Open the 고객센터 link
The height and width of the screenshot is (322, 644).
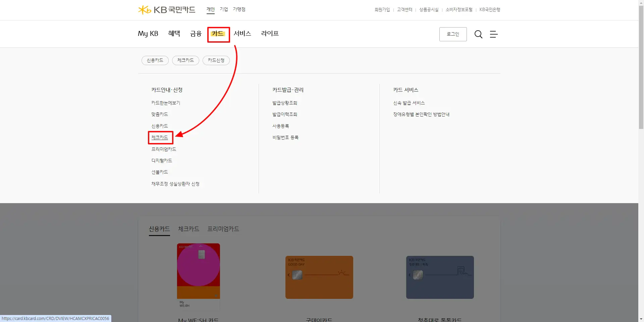click(x=405, y=10)
